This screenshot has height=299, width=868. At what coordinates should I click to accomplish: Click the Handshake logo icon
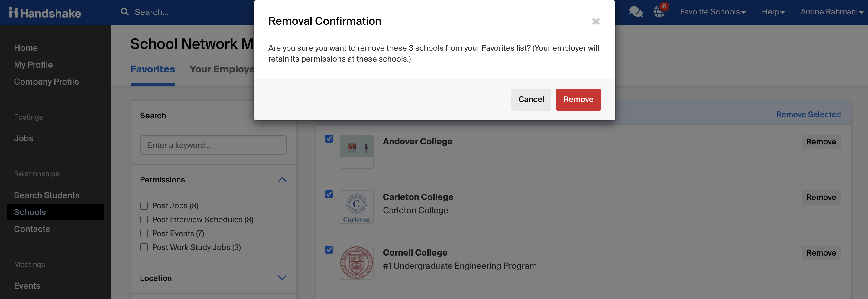pos(14,12)
